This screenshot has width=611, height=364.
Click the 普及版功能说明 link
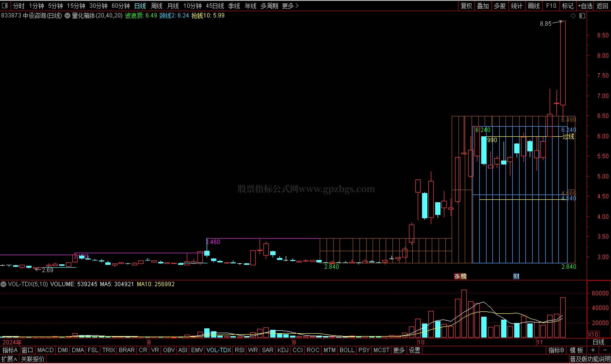[x=590, y=359]
